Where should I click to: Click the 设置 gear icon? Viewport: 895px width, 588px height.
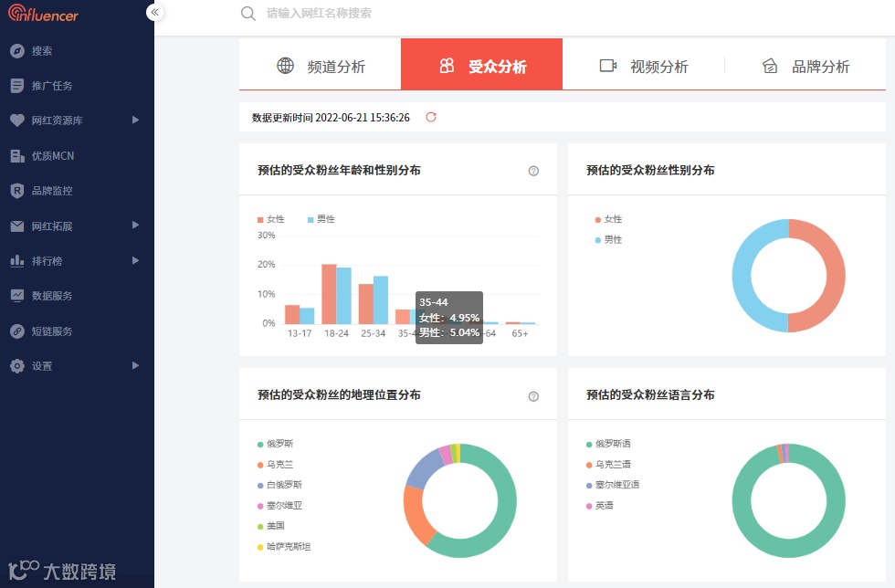pos(17,366)
